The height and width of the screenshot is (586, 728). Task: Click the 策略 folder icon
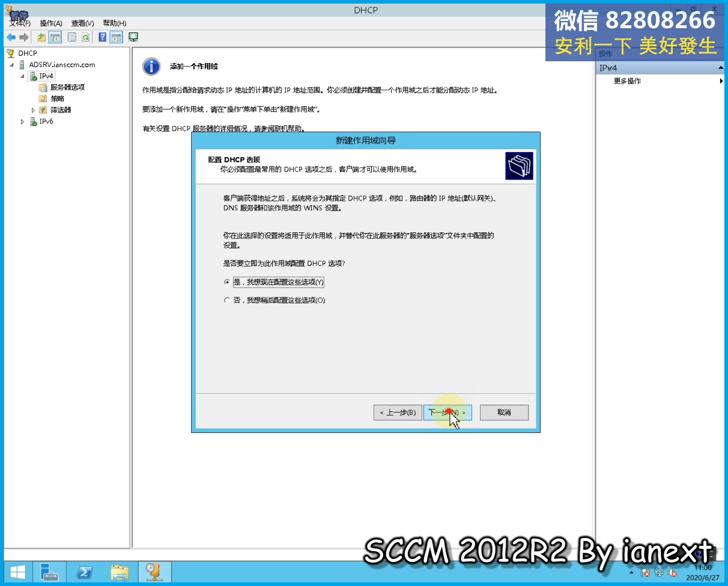[x=43, y=99]
